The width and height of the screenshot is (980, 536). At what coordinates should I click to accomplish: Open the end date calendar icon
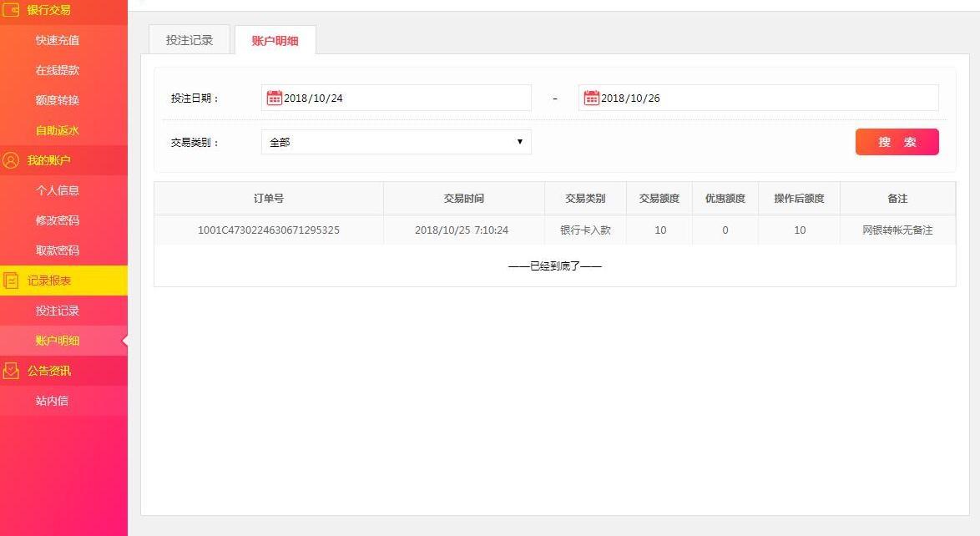click(x=591, y=98)
